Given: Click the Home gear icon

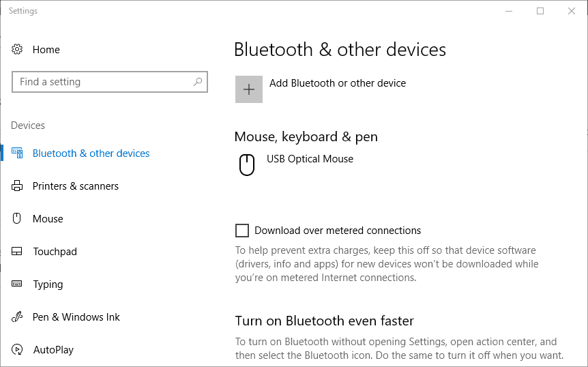Looking at the screenshot, I should (x=18, y=50).
